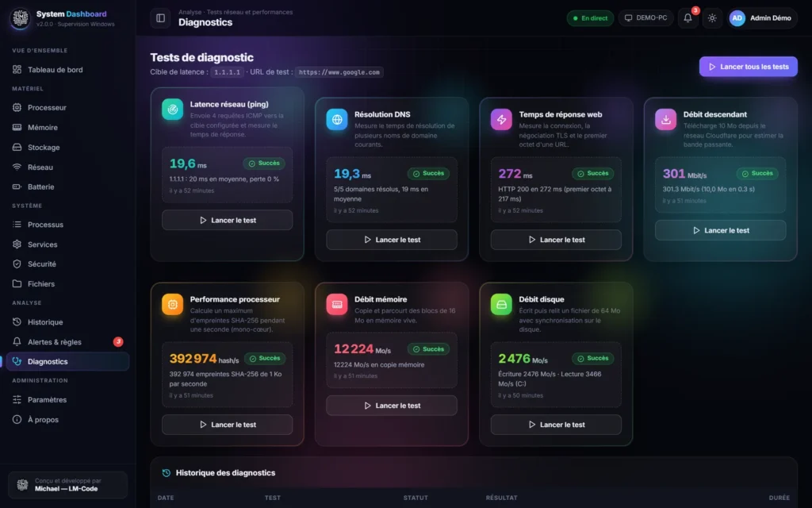This screenshot has height=508, width=812.
Task: Open the Admin Démo user menu
Action: (x=762, y=18)
